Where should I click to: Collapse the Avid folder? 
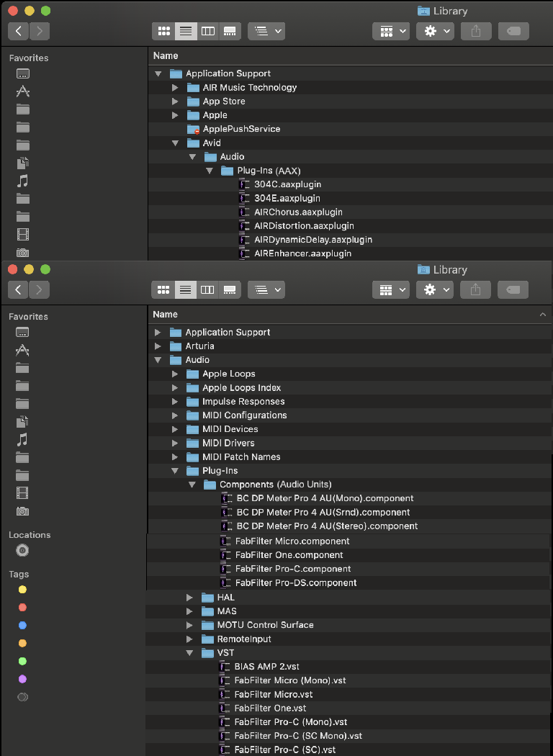point(176,143)
